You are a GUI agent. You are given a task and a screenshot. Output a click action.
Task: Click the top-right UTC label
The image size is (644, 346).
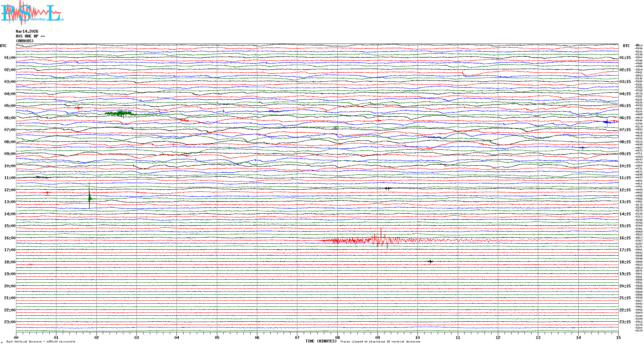(x=626, y=46)
